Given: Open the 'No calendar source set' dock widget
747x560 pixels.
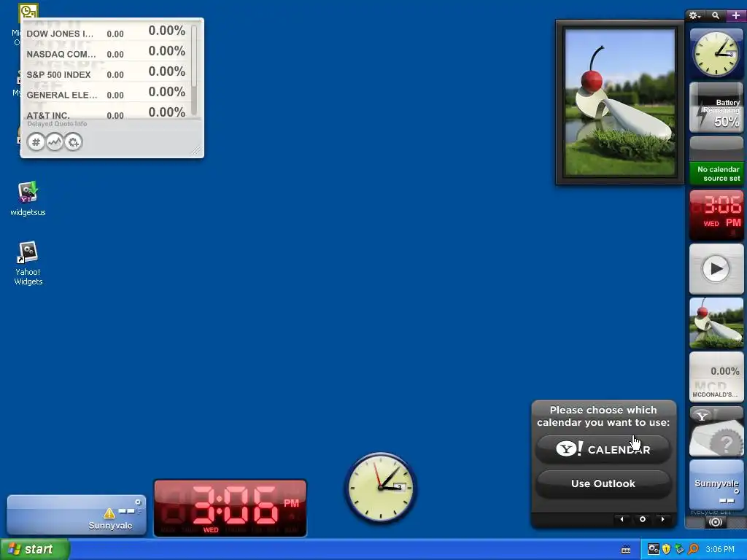Looking at the screenshot, I should tap(716, 161).
